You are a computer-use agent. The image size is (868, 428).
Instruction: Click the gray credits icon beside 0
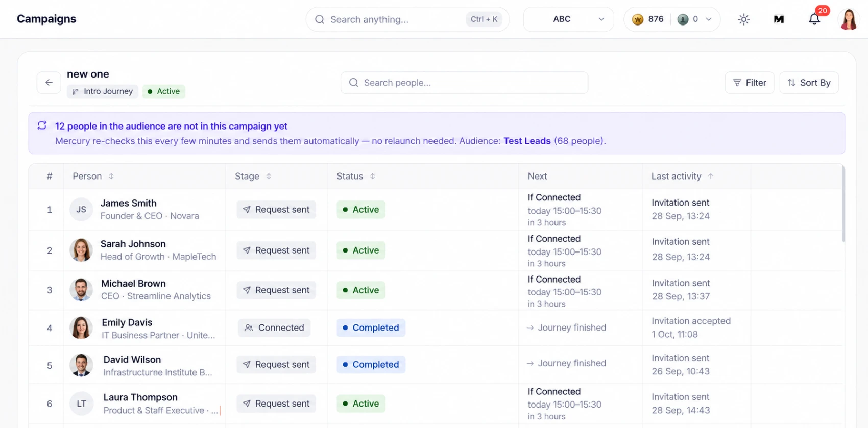click(x=683, y=19)
